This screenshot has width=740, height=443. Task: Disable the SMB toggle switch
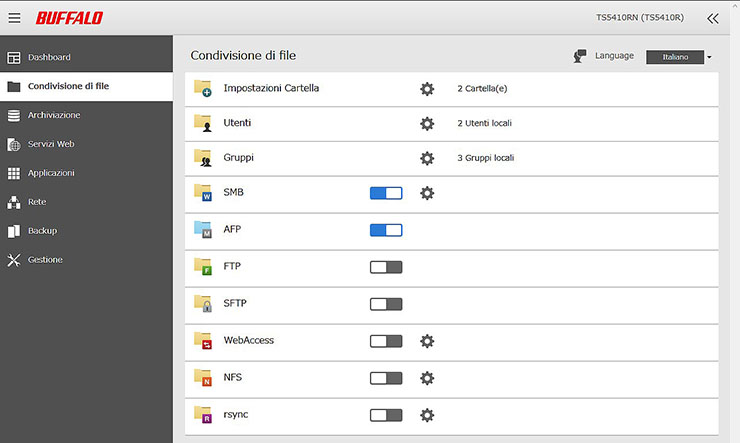[386, 193]
